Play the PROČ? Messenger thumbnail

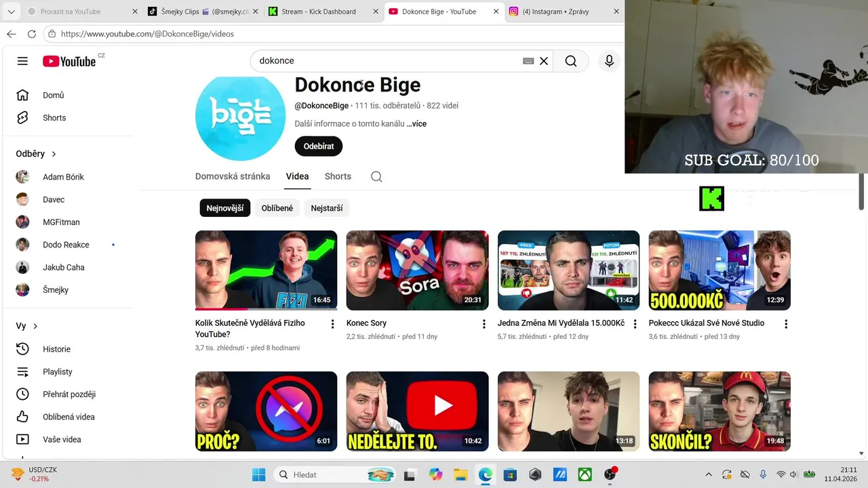[x=266, y=411]
